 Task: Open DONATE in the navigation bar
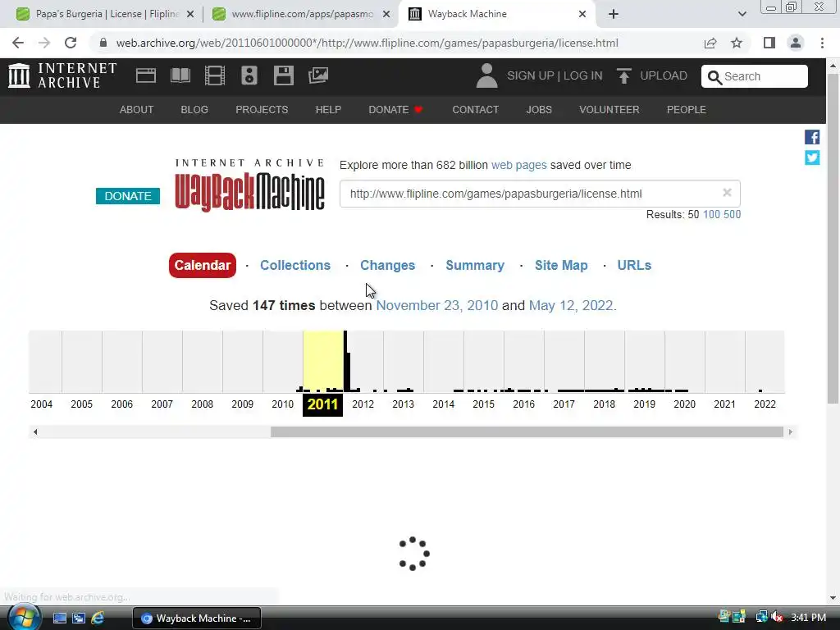(395, 110)
